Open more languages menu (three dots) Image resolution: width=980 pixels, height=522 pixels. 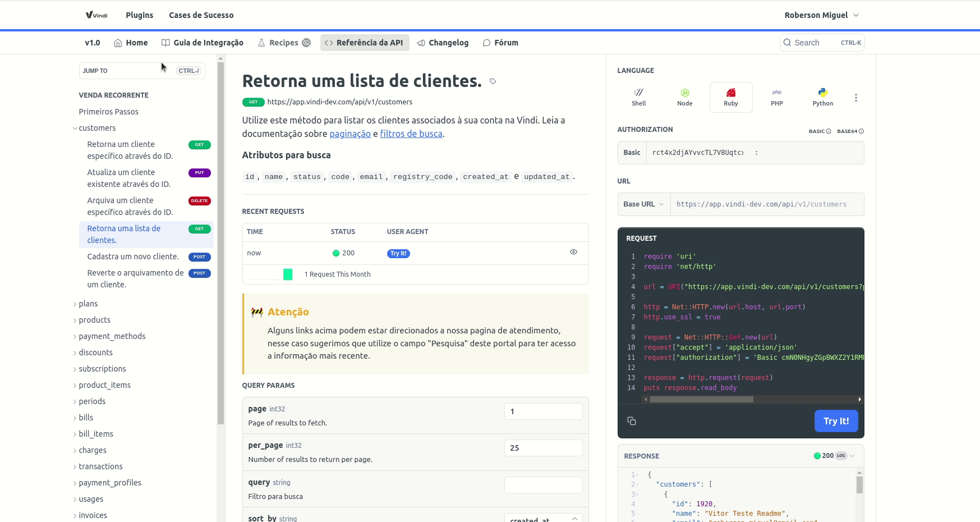856,98
